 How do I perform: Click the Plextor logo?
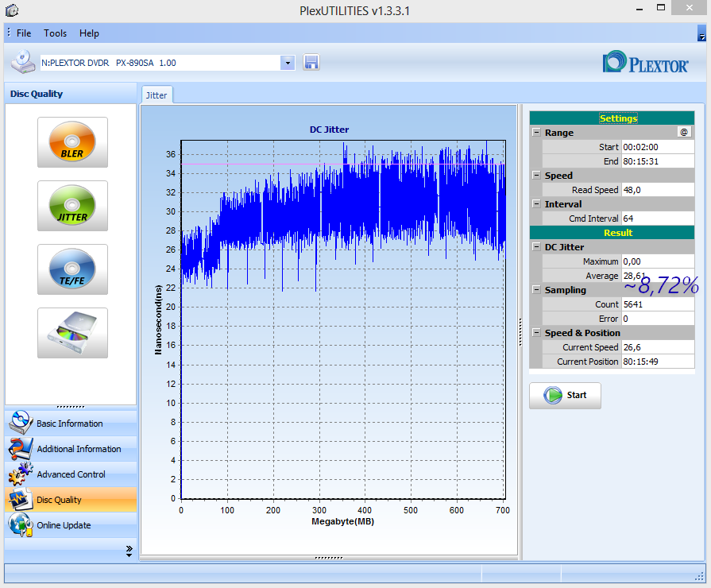pyautogui.click(x=646, y=63)
